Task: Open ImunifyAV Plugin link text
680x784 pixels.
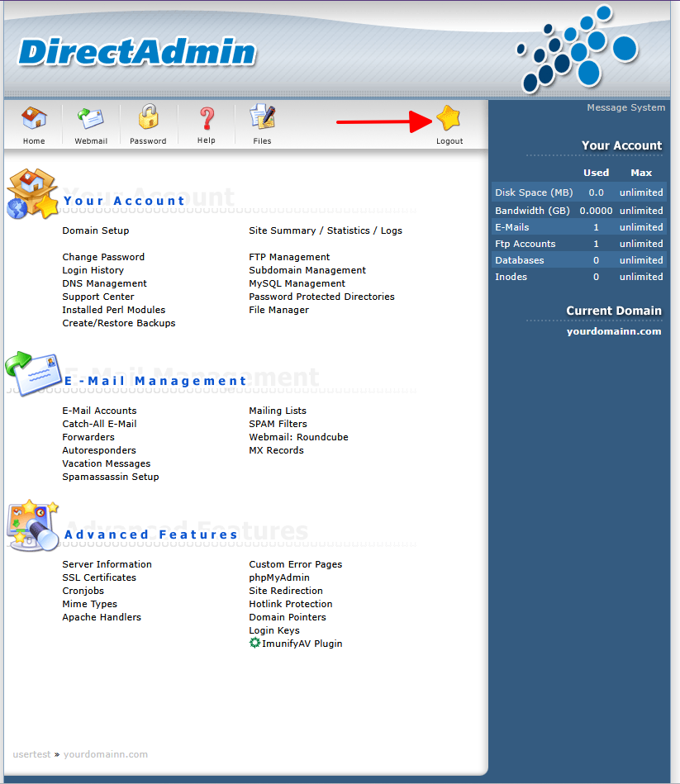Action: click(x=302, y=644)
